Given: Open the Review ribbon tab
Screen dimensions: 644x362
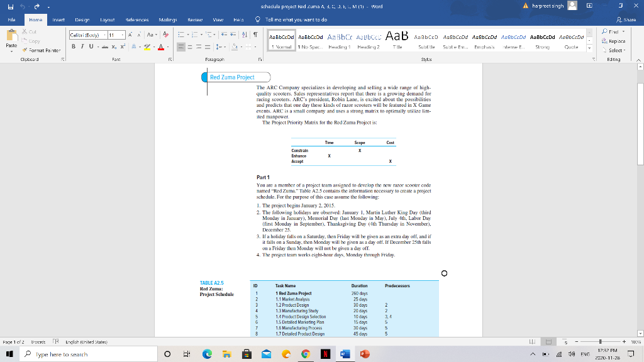Looking at the screenshot, I should point(195,19).
